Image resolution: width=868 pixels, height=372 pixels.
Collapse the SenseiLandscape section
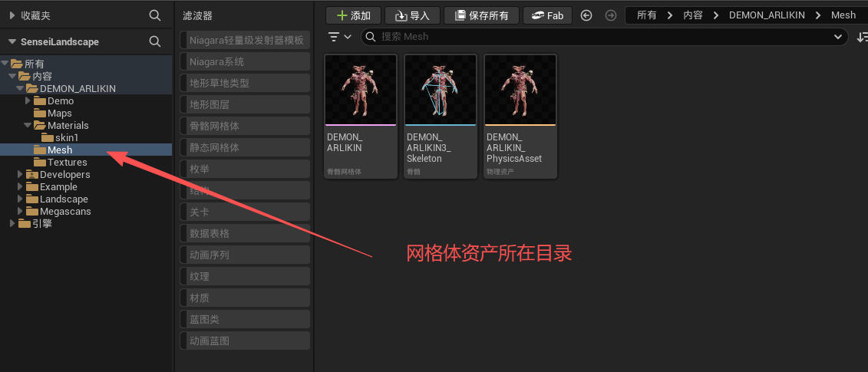(12, 41)
